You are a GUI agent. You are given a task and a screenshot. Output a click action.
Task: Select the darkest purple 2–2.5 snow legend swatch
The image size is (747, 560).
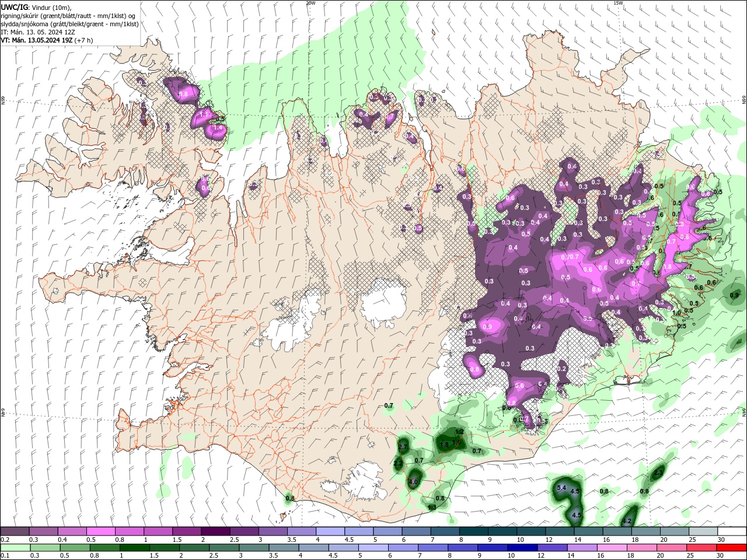(215, 531)
